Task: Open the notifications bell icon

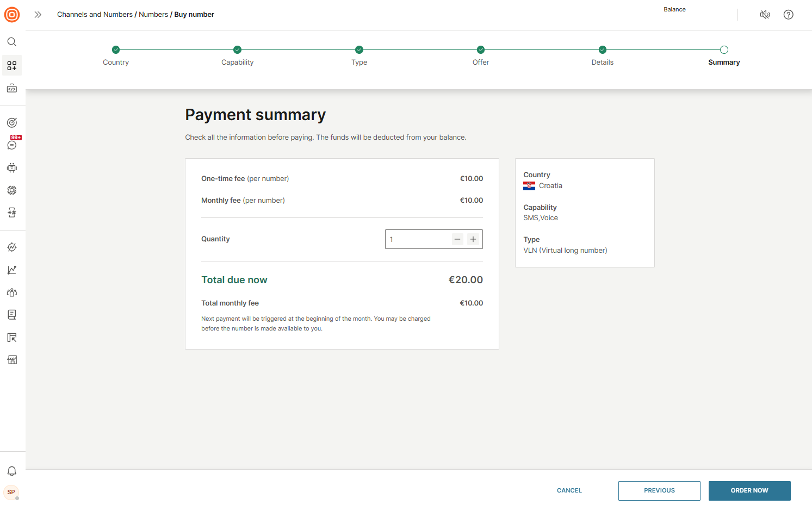Action: coord(12,471)
